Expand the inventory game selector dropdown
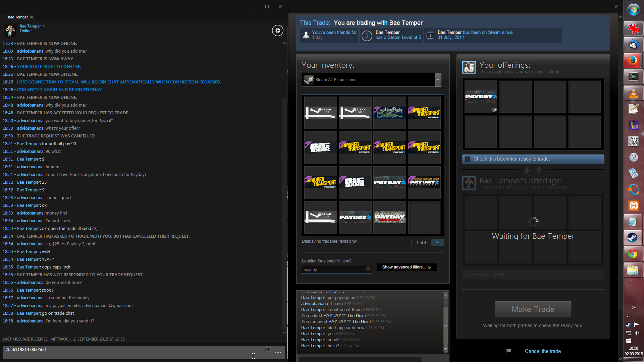644x362 pixels. click(438, 80)
